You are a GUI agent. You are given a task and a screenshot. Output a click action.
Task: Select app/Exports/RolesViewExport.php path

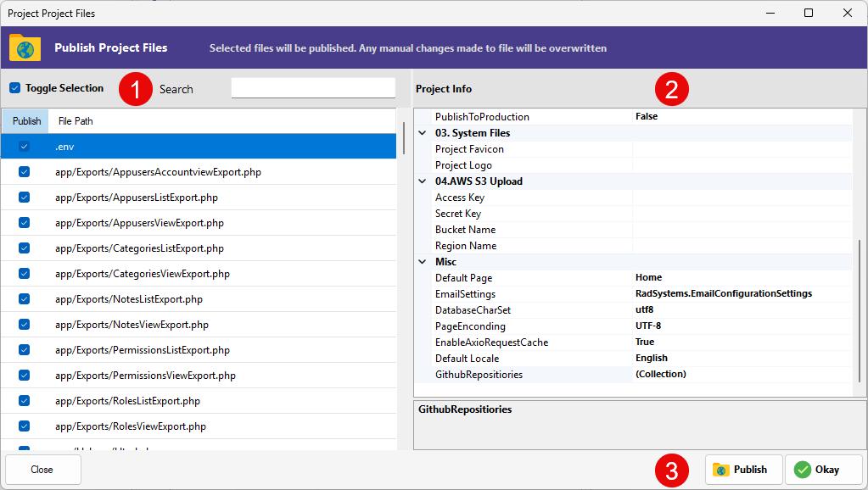(x=131, y=426)
